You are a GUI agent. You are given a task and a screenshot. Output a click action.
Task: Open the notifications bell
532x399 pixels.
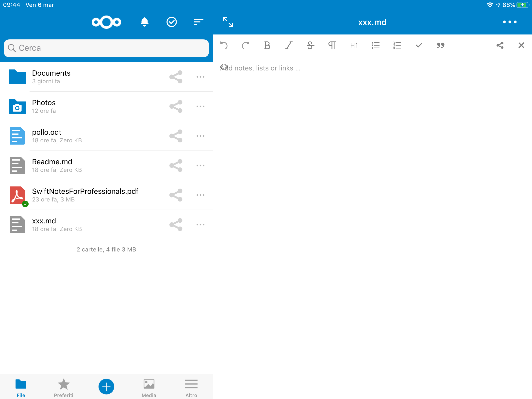[145, 22]
